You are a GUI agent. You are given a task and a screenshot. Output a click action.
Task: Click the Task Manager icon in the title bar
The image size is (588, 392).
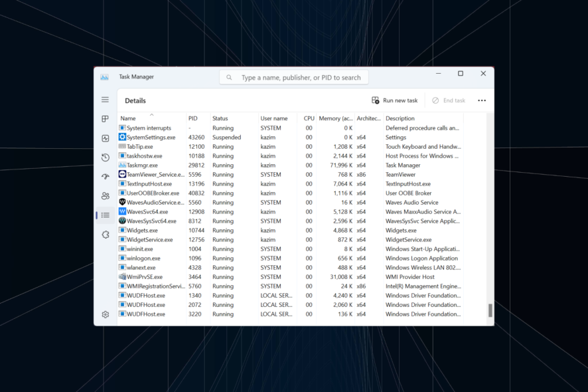(104, 76)
